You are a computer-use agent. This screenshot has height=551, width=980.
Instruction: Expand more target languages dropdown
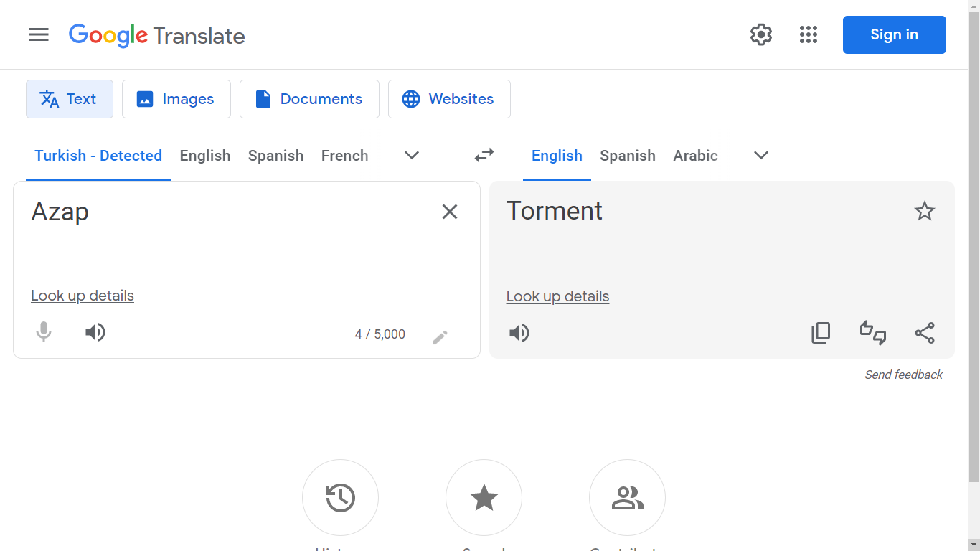click(761, 156)
